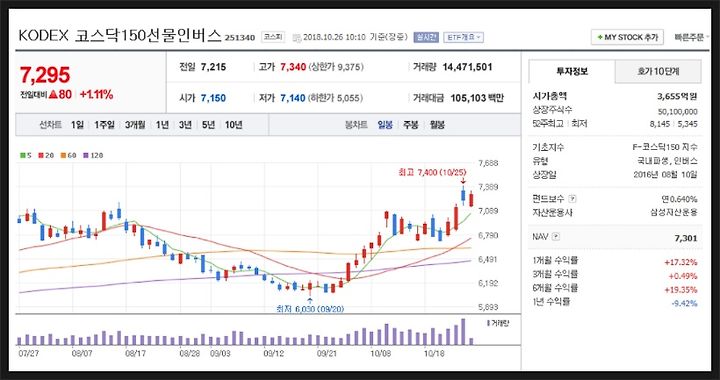720x380 pixels.
Task: Click the 코스피 market label
Action: (273, 37)
